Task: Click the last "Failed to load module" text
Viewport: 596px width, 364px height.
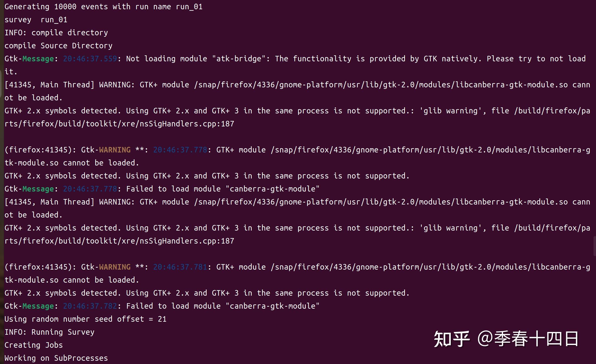Action: (x=173, y=306)
